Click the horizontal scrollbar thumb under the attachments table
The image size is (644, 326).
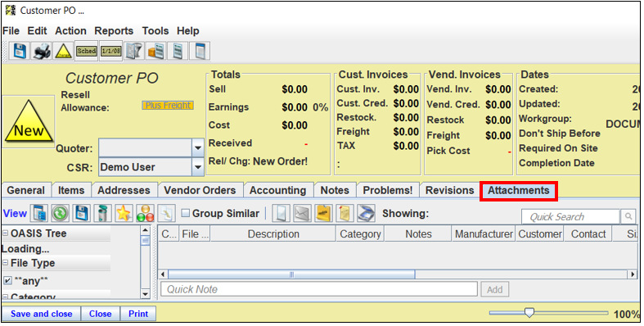tap(291, 274)
